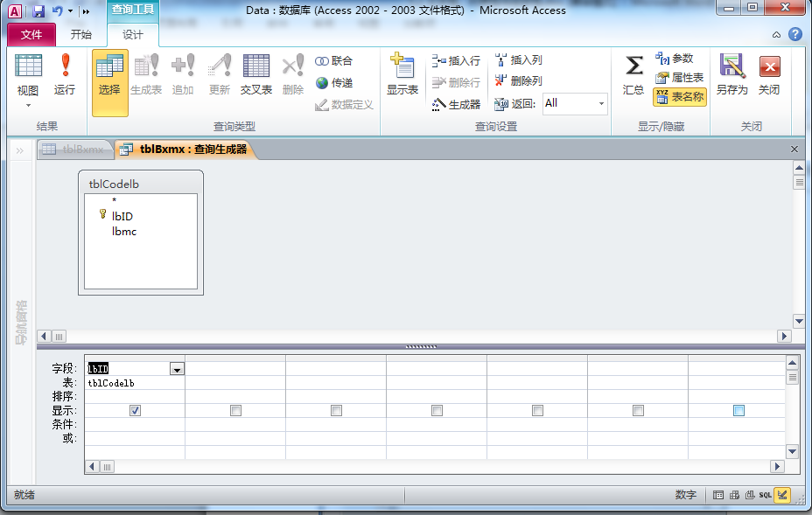Select the Design (设计) ribbon tab

pyautogui.click(x=133, y=35)
